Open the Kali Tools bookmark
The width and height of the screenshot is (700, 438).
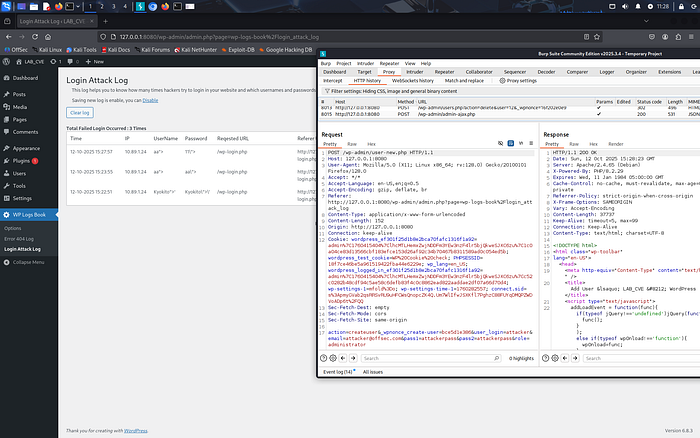point(81,50)
